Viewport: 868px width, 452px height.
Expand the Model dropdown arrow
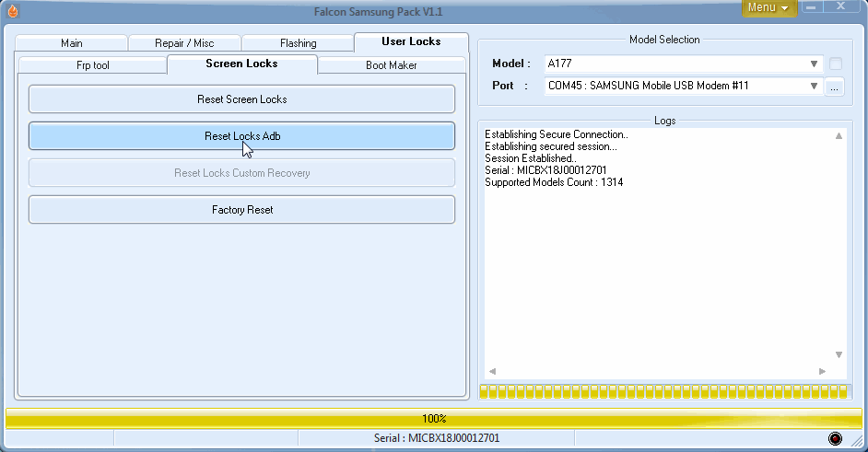[814, 64]
